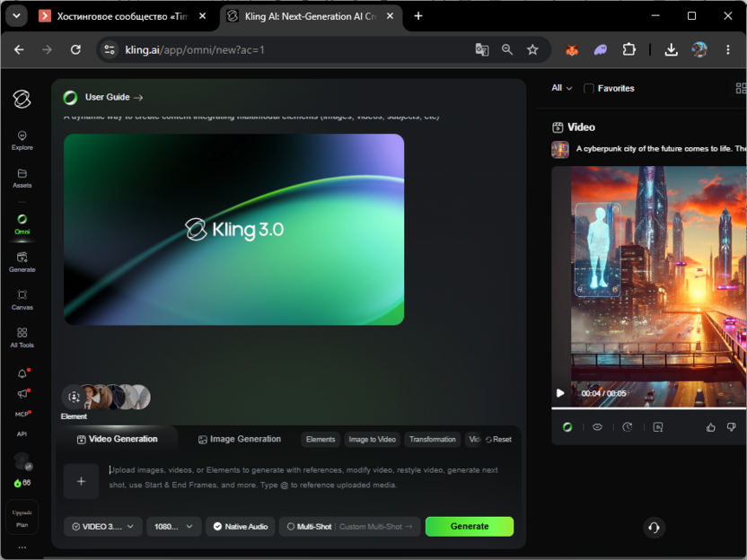Click the plus upload media button
747x560 pixels.
tap(81, 481)
